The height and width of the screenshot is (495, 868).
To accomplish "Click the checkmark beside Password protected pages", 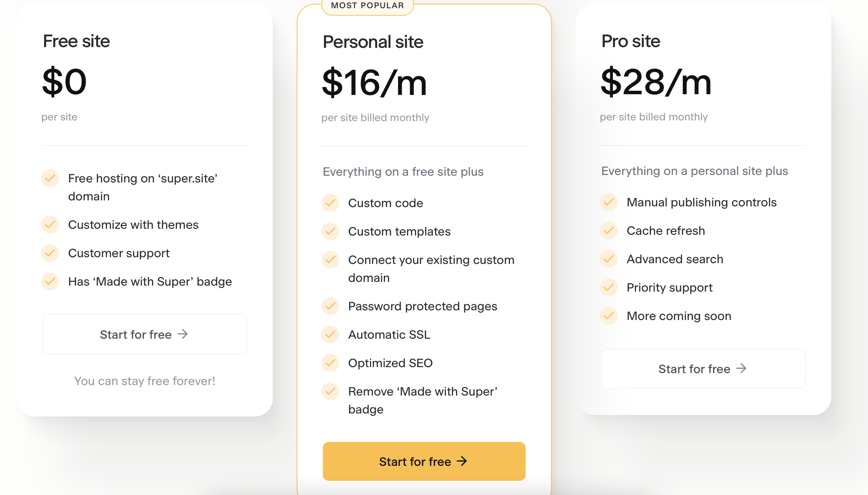I will click(330, 306).
